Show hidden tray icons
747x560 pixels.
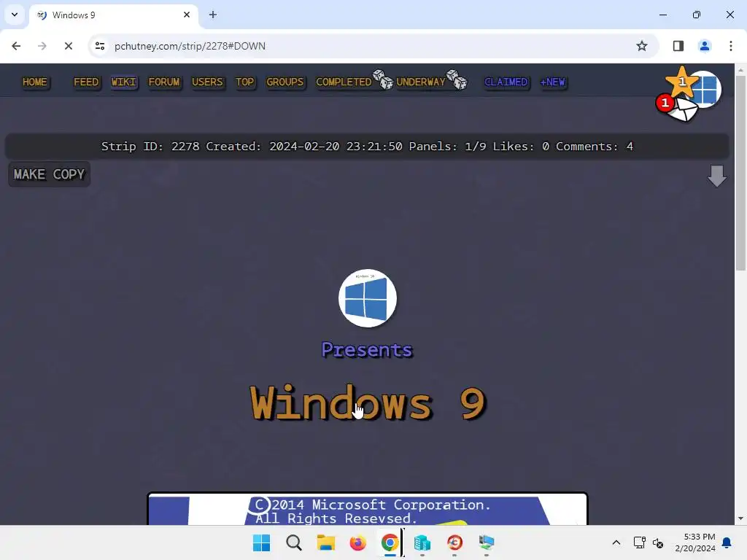click(616, 542)
